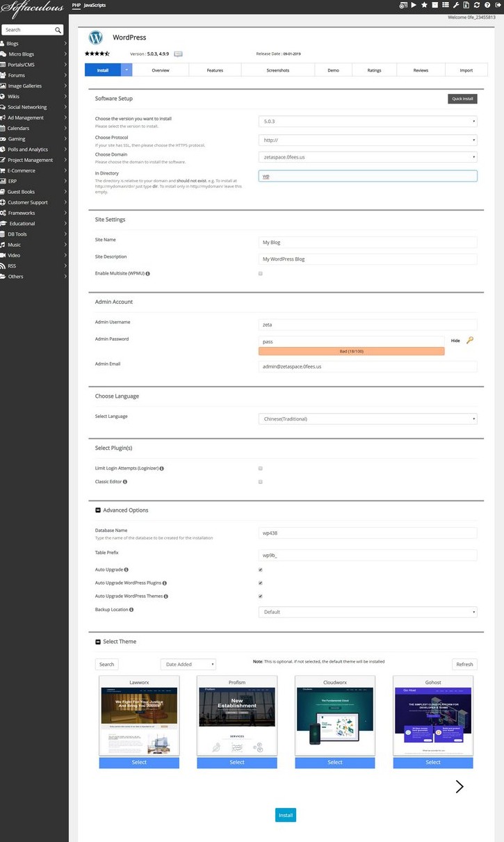Click the Gohost theme thumbnail

click(x=433, y=721)
